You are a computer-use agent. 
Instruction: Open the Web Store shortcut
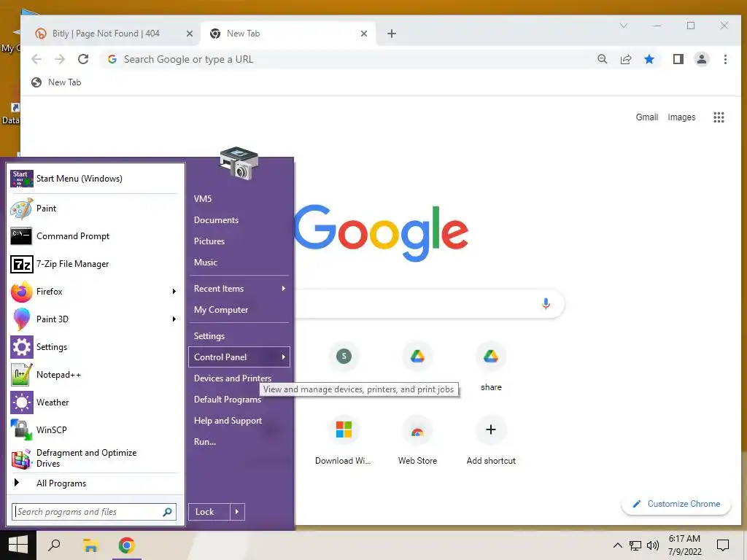(x=417, y=439)
